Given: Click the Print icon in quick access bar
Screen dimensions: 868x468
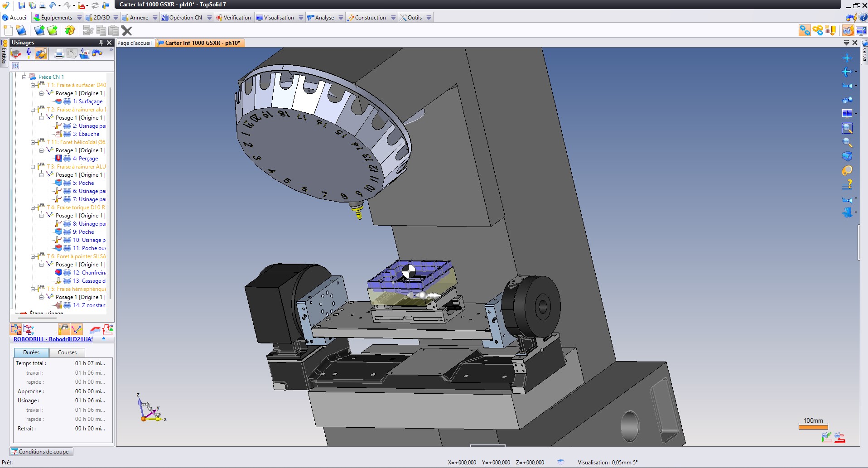Looking at the screenshot, I should [x=42, y=5].
